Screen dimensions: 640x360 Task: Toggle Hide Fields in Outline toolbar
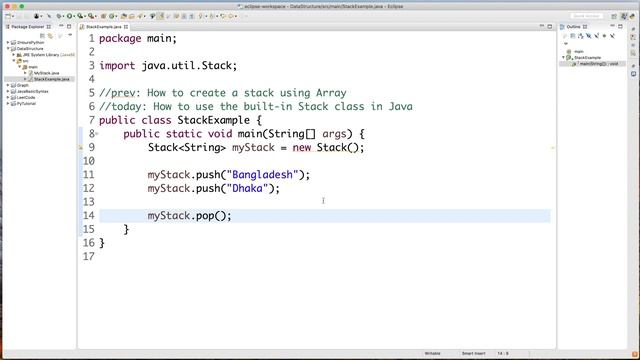pyautogui.click(x=589, y=36)
